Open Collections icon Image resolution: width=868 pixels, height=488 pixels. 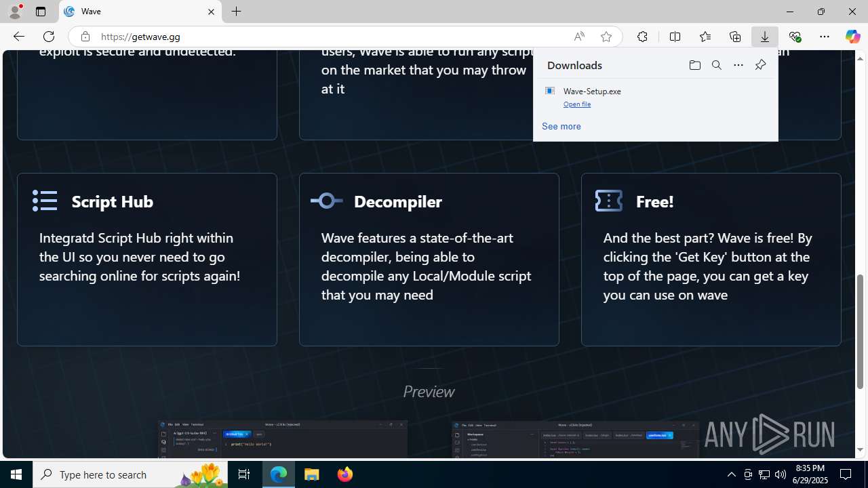tap(735, 37)
